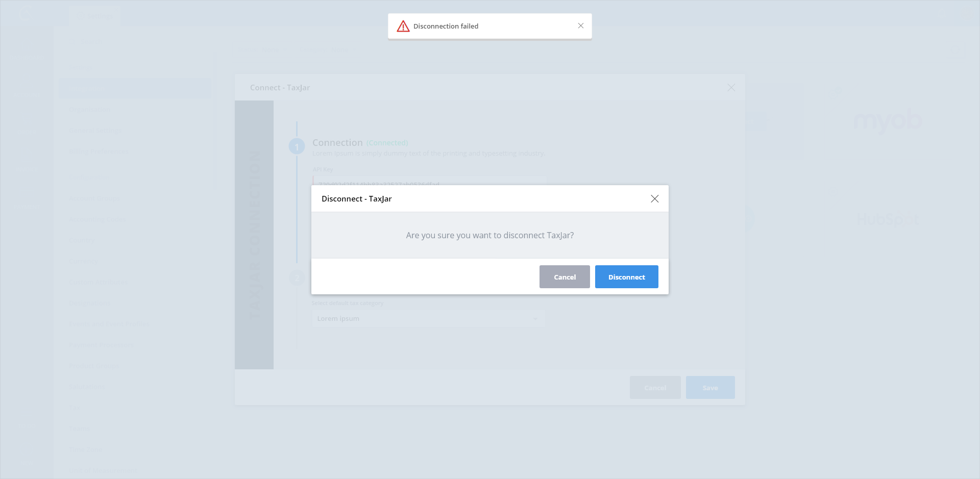This screenshot has height=479, width=980.
Task: Open the Lorem ipsum tax category dropdown
Action: pos(428,319)
